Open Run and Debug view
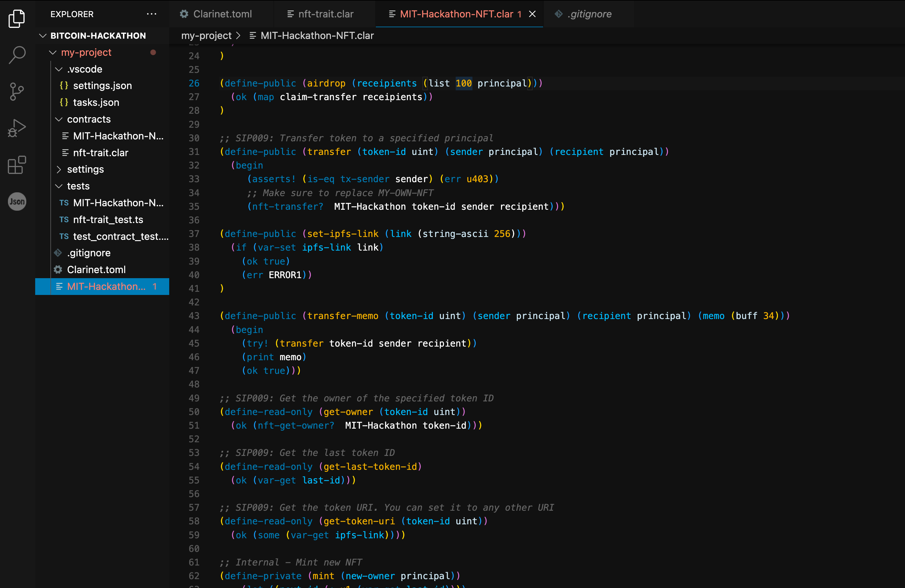The image size is (905, 588). (17, 128)
